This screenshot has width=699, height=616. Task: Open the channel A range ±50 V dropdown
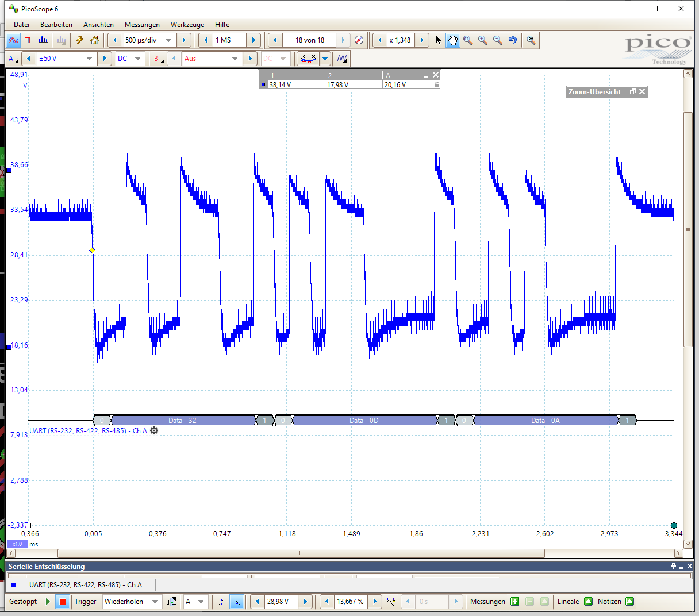89,59
